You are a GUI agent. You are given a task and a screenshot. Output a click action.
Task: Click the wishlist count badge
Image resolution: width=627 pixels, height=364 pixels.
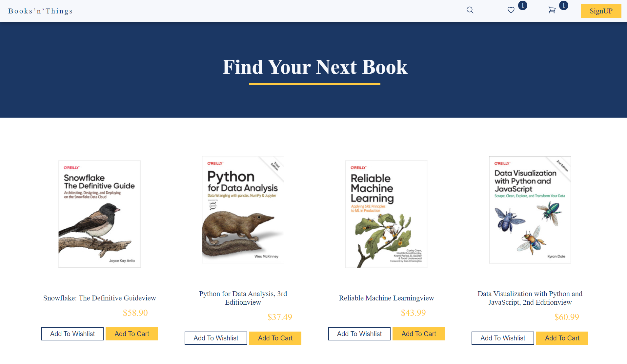[x=523, y=6]
